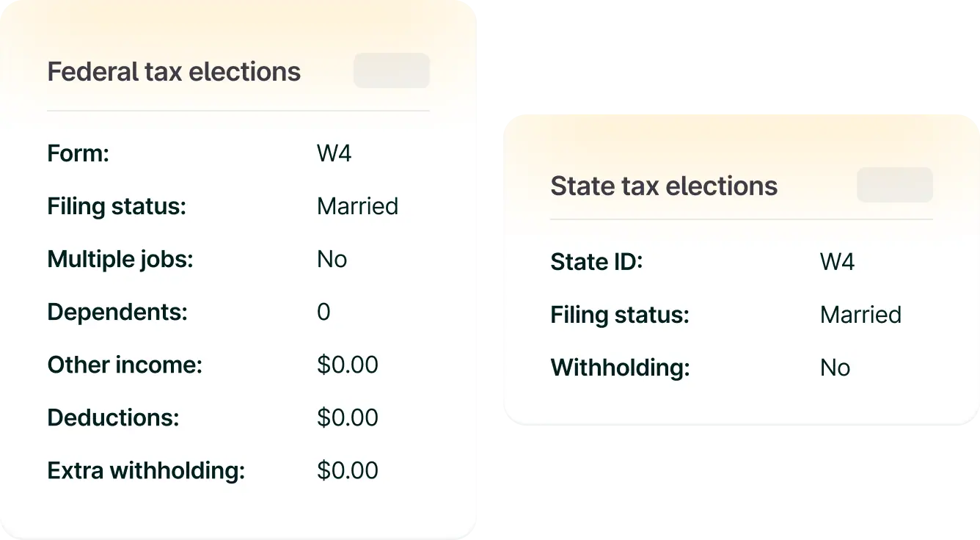
Task: Click the Form label in the federal card
Action: (78, 154)
